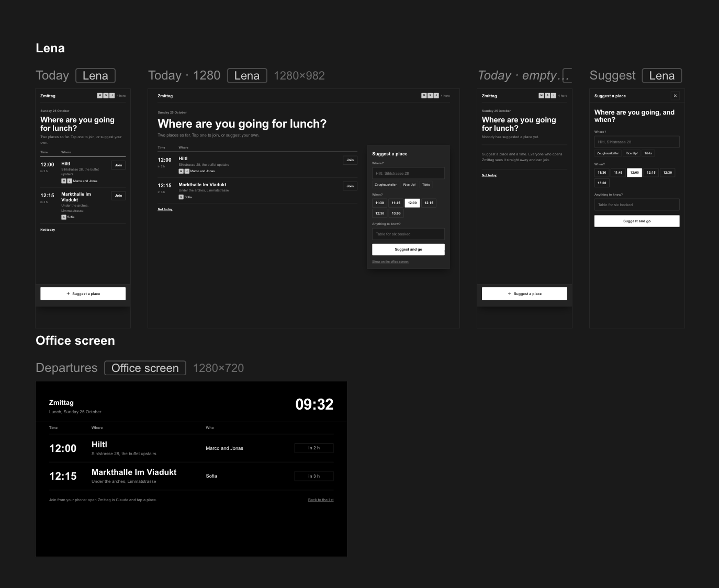Click the 'in 2 h' badge on the Hiltl departures row
Screen dimensions: 719x588
(x=314, y=448)
